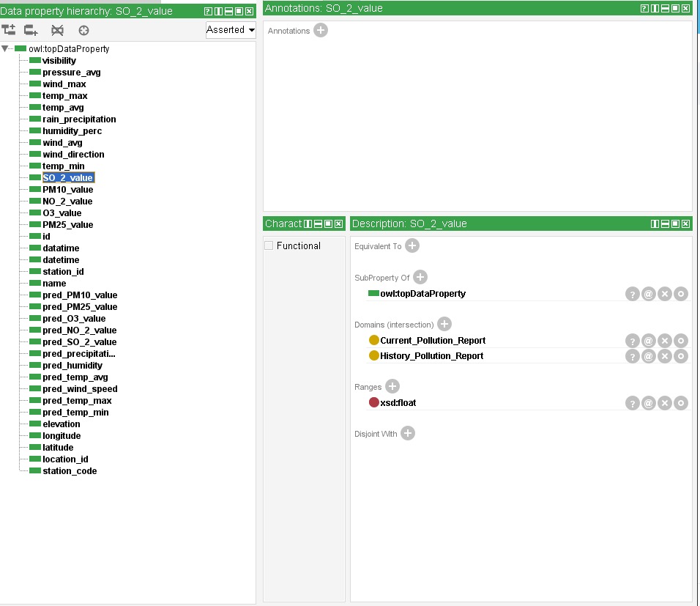
Task: Annotate the History_Pollution_Report domain
Action: pos(648,355)
